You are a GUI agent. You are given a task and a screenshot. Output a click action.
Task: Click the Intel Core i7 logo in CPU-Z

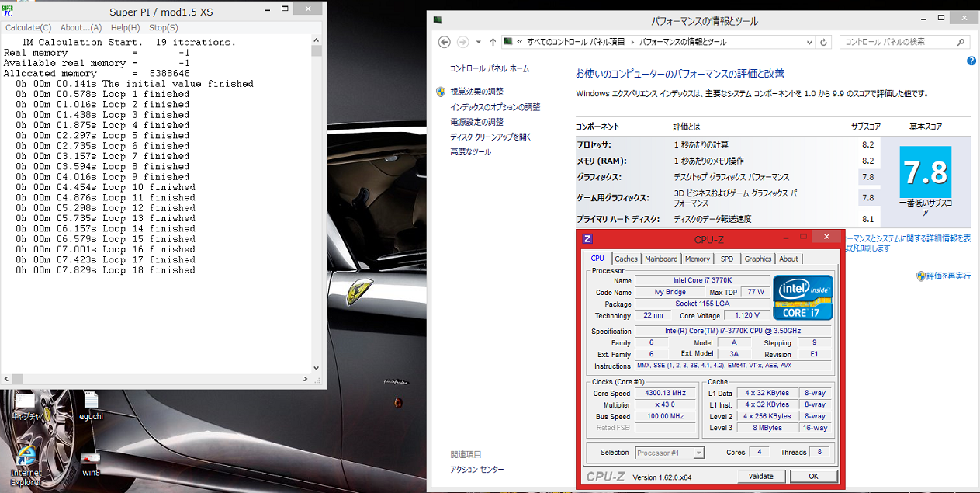[x=802, y=297]
